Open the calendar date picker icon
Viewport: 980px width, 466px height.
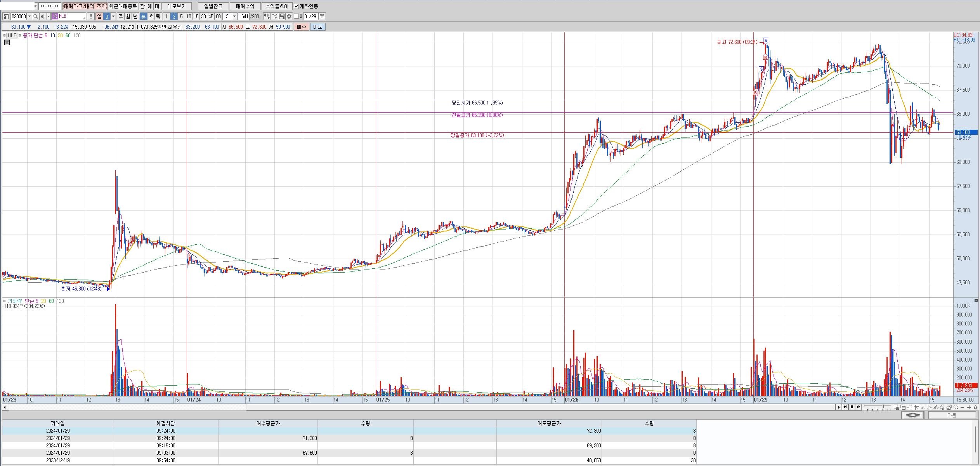pos(322,16)
